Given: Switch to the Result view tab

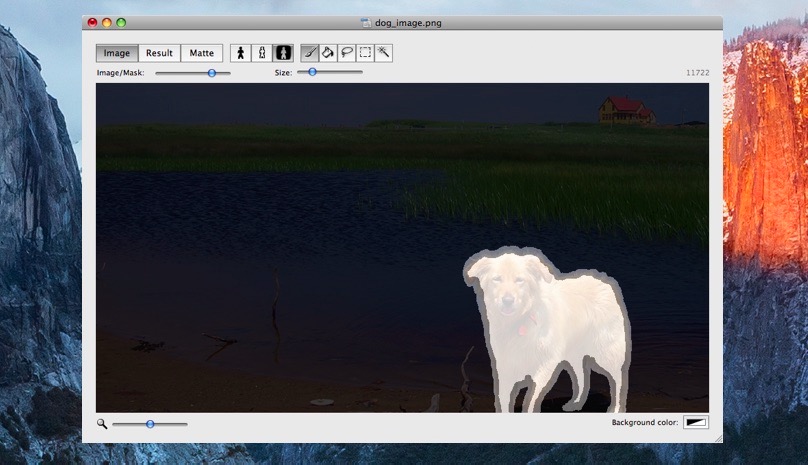Looking at the screenshot, I should pos(159,53).
